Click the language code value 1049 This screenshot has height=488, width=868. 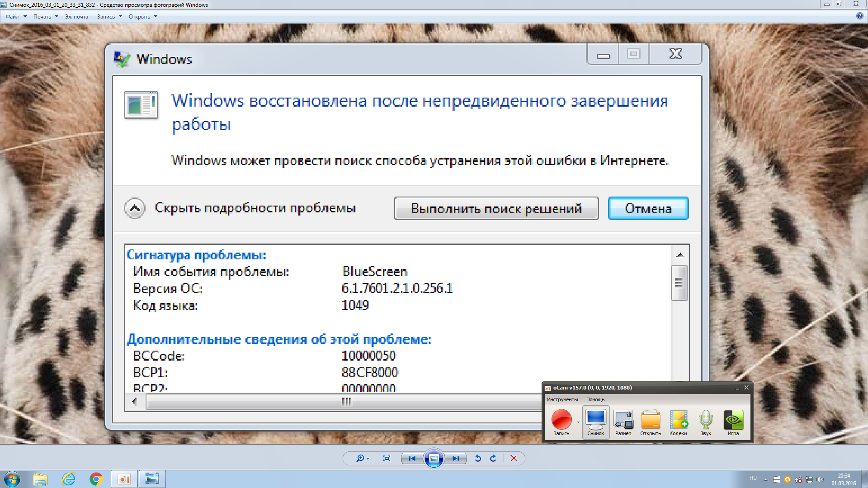click(x=355, y=305)
